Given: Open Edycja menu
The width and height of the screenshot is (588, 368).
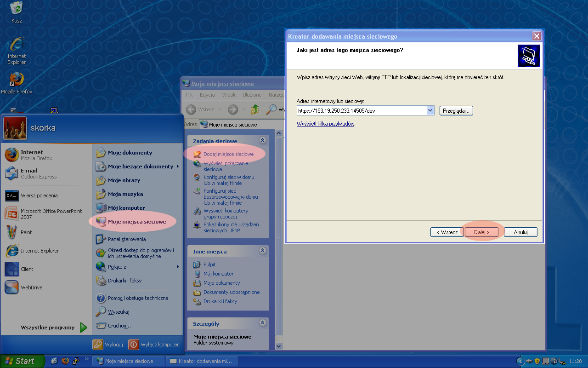Looking at the screenshot, I should 207,95.
